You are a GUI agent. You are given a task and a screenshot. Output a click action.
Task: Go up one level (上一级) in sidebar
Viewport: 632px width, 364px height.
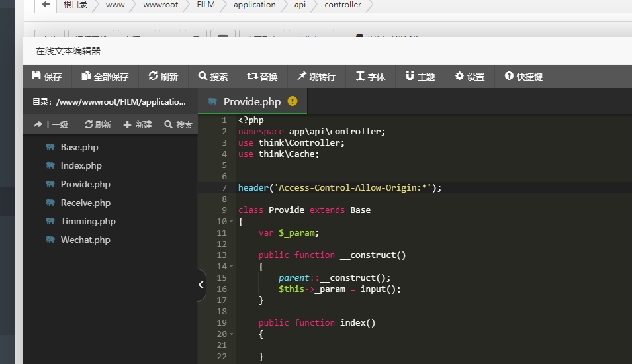coord(51,124)
